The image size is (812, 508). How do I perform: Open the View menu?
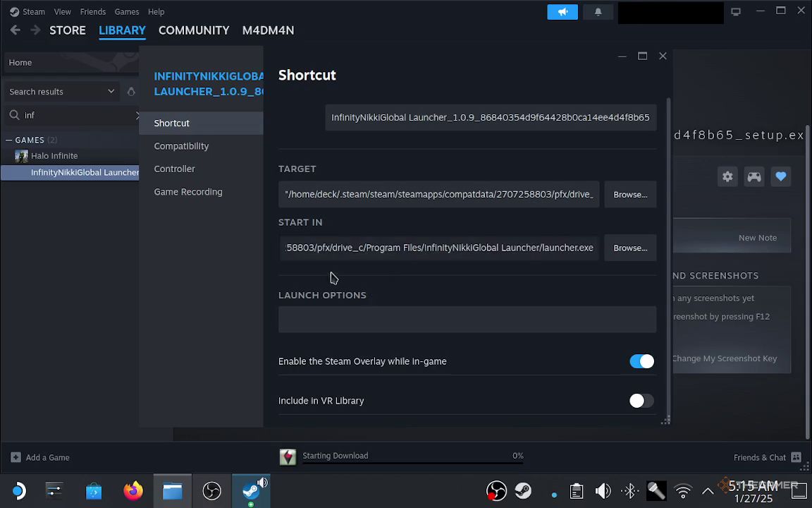pyautogui.click(x=62, y=11)
